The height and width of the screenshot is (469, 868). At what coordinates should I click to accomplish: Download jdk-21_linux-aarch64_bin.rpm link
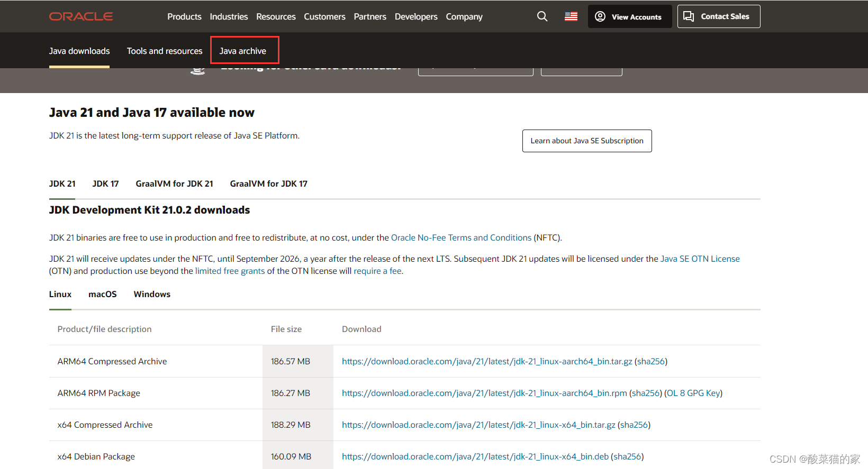tap(484, 393)
